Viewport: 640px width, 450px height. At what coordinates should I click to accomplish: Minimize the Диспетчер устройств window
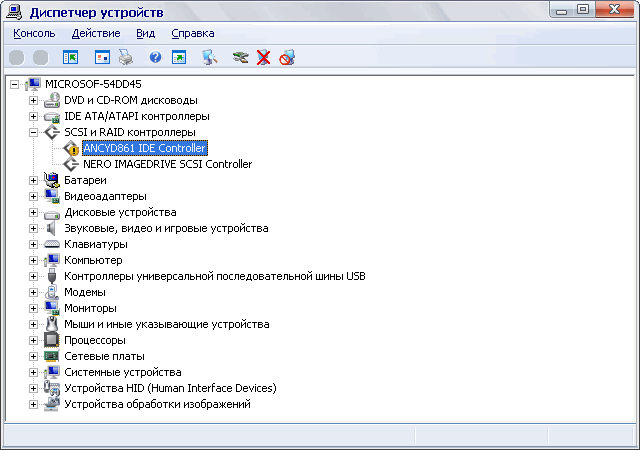[562, 10]
